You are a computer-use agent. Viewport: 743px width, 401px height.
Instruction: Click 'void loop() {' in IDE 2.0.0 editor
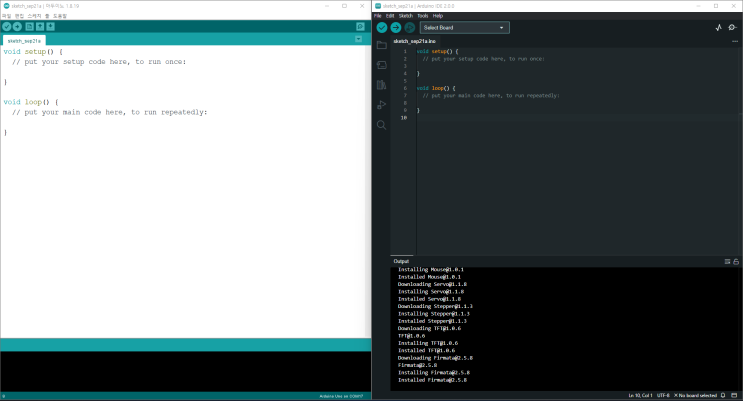[436, 88]
